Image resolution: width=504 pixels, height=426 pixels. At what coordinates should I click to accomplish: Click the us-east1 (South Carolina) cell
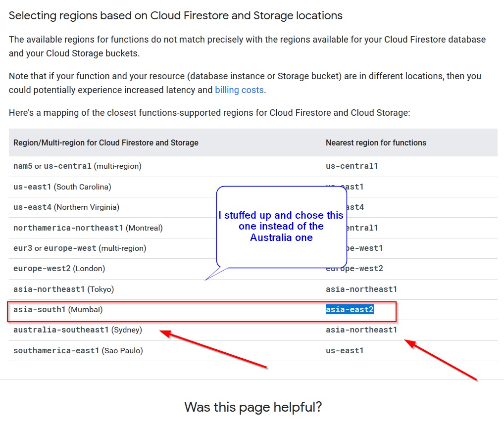pos(62,187)
